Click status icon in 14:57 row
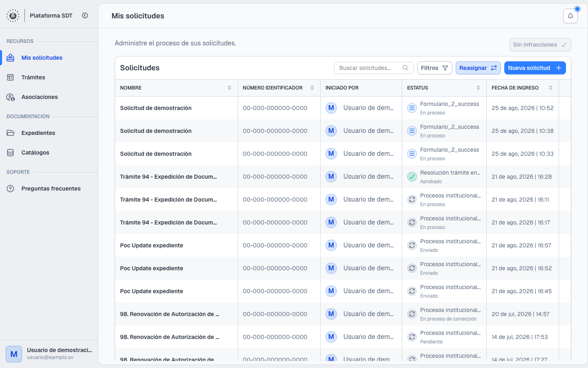The height and width of the screenshot is (368, 588). pos(412,314)
